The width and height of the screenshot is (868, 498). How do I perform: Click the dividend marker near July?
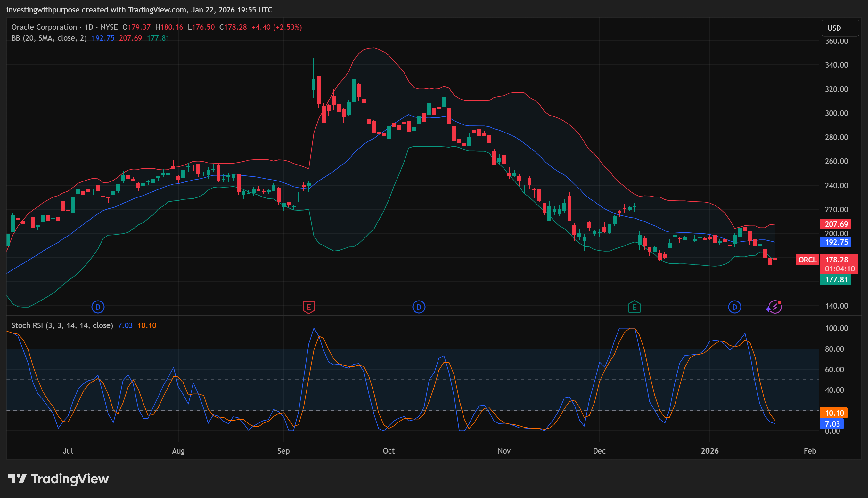[98, 307]
